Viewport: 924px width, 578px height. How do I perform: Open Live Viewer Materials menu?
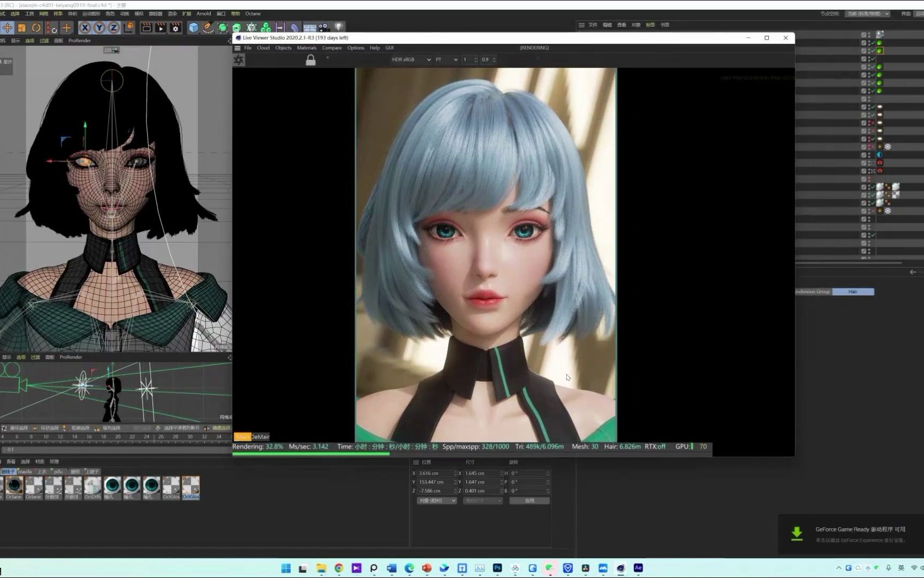coord(306,48)
